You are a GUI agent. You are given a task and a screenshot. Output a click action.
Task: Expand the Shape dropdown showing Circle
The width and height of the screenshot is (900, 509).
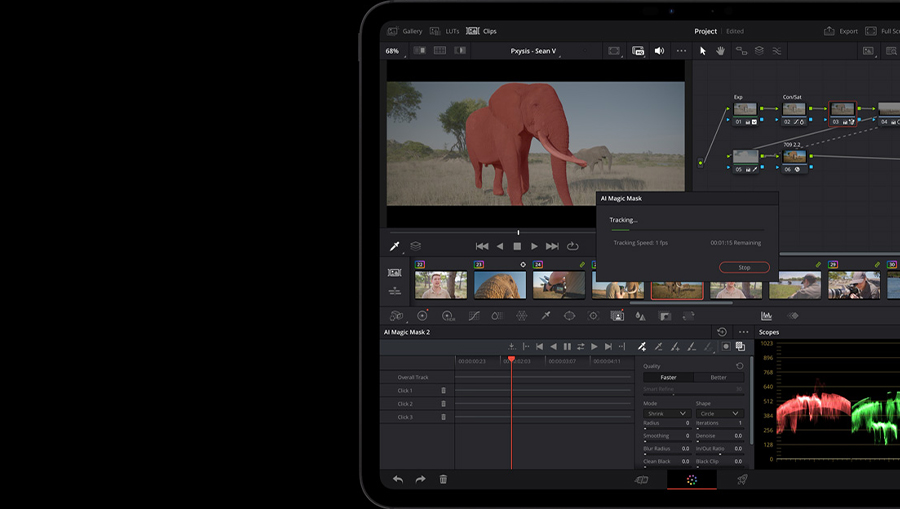click(719, 413)
